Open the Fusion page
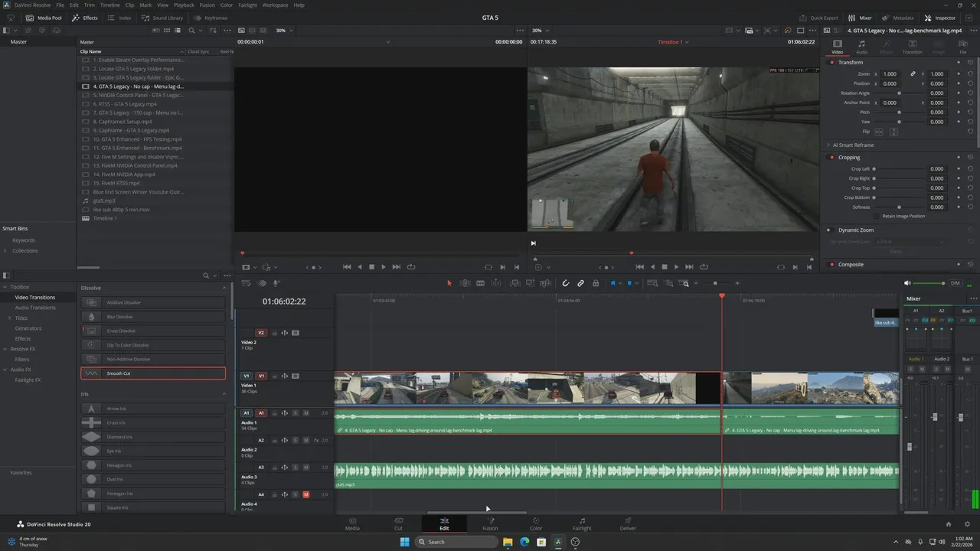The width and height of the screenshot is (980, 551). (x=490, y=524)
